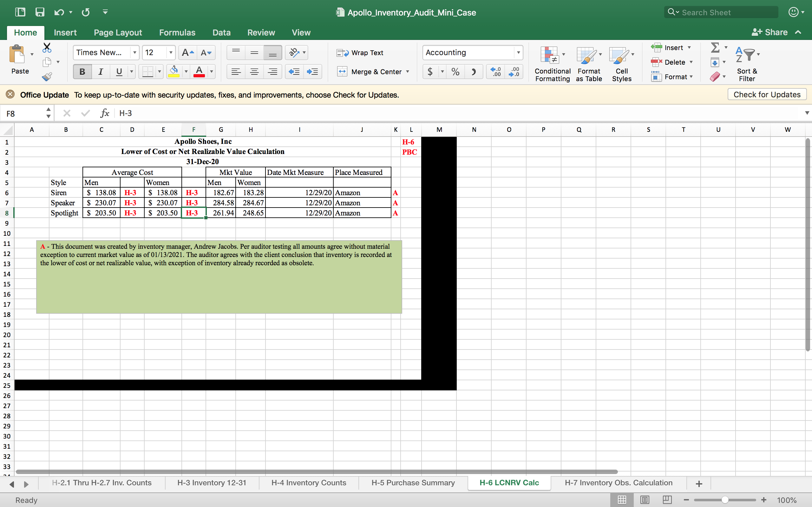
Task: Toggle Italic formatting button
Action: click(100, 72)
